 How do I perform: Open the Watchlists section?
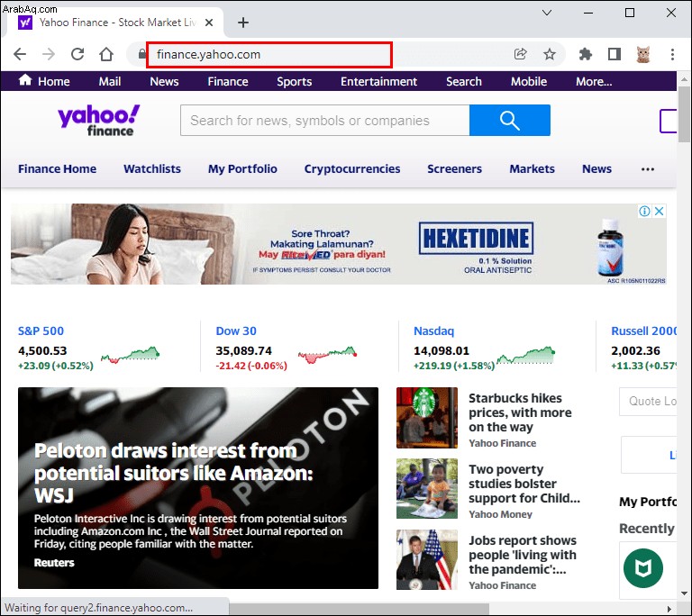point(152,168)
